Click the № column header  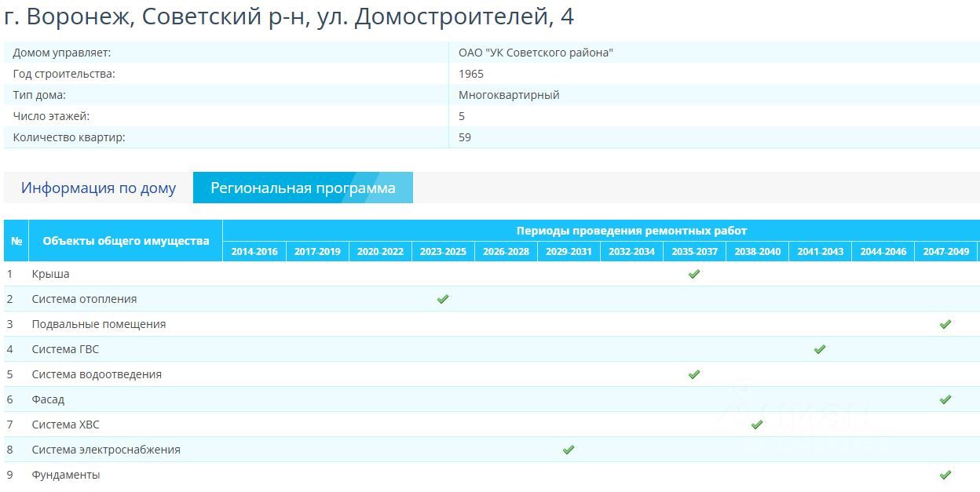point(16,241)
